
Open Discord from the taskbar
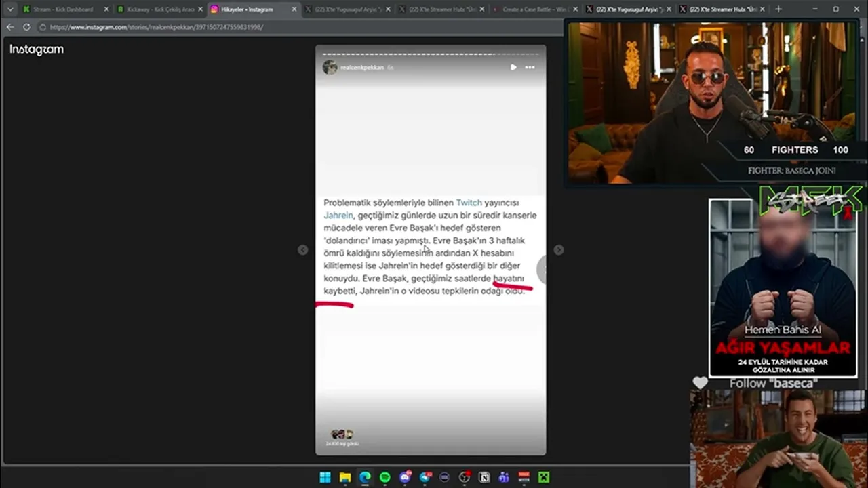(x=405, y=477)
